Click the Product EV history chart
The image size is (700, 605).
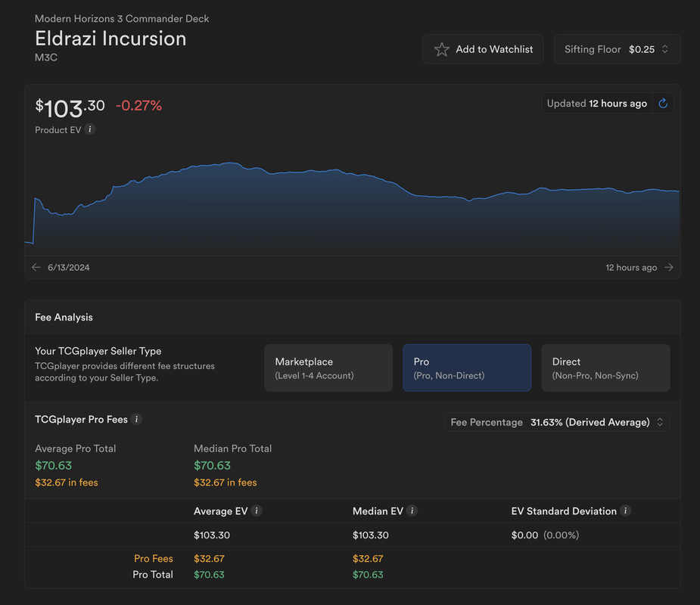[x=352, y=207]
